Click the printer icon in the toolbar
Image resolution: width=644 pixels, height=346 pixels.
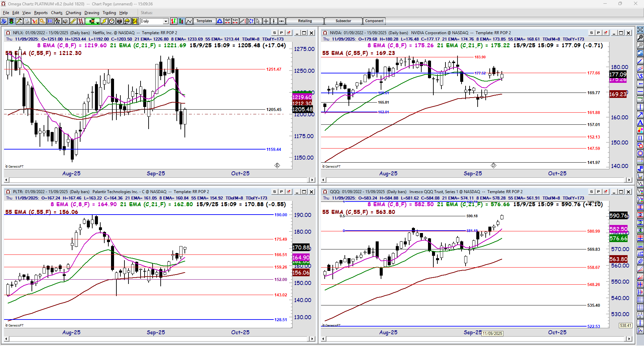(27, 21)
